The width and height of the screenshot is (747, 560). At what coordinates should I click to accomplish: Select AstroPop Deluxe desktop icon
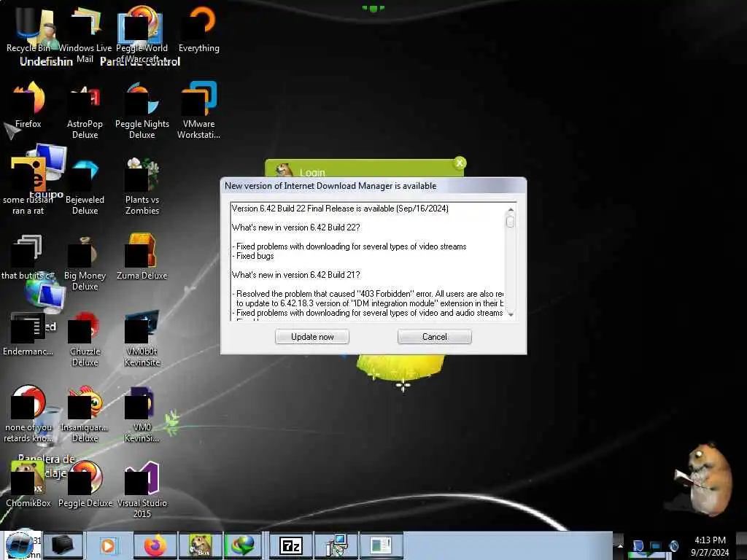(85, 111)
